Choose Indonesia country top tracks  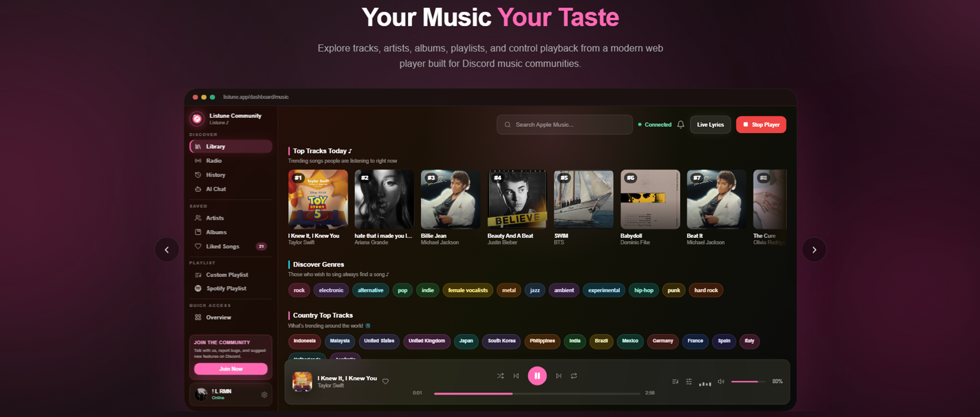click(x=305, y=341)
